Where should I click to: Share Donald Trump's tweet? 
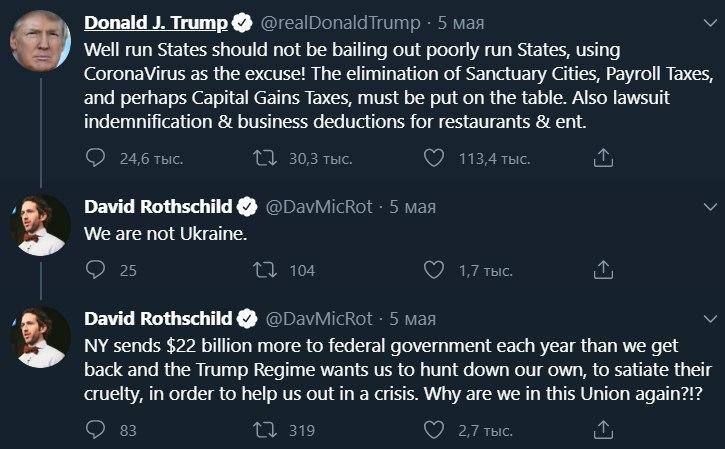(603, 158)
